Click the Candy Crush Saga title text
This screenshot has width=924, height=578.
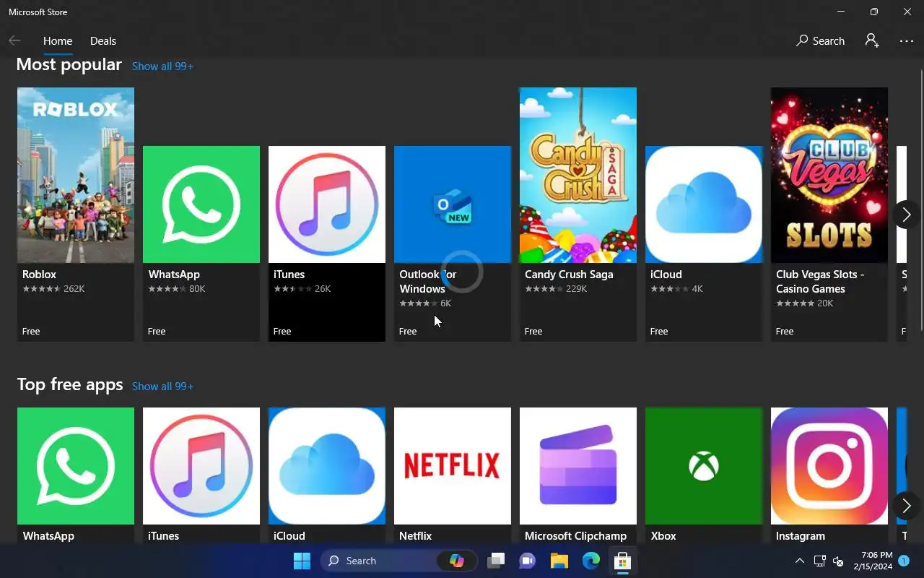pyautogui.click(x=569, y=275)
